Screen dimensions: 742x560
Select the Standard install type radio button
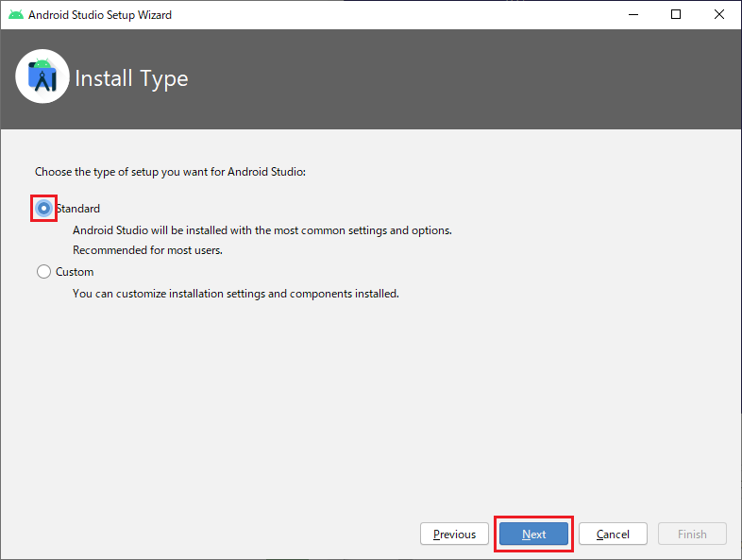coord(43,209)
